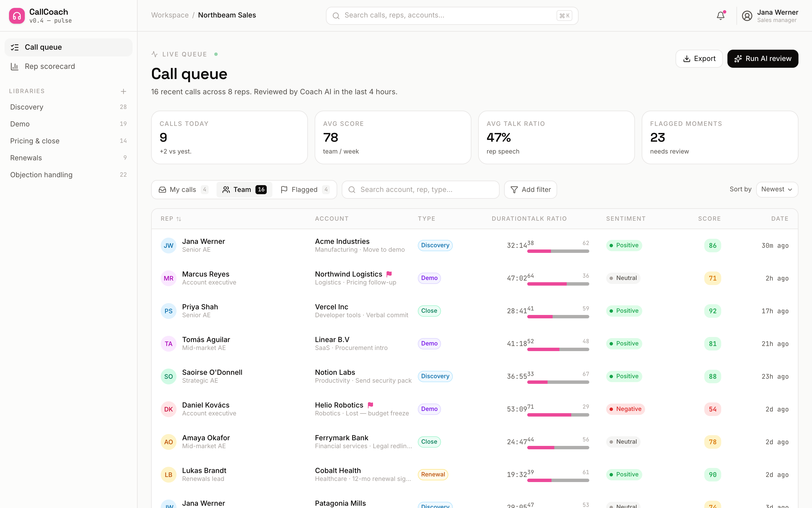The width and height of the screenshot is (812, 508).
Task: Switch to the Team tab
Action: point(244,189)
